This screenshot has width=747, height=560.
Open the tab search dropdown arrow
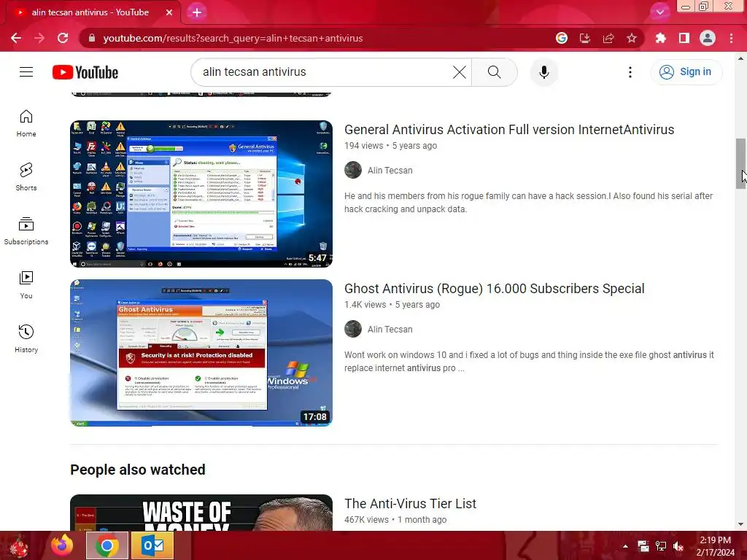[x=659, y=12]
